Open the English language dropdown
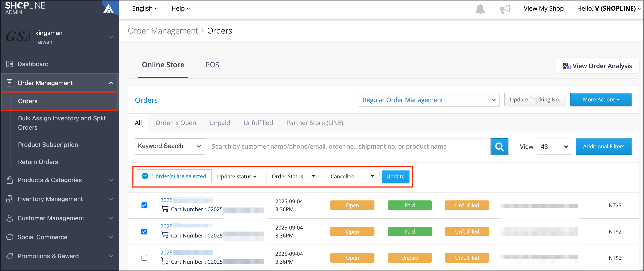644x271 pixels. click(145, 9)
